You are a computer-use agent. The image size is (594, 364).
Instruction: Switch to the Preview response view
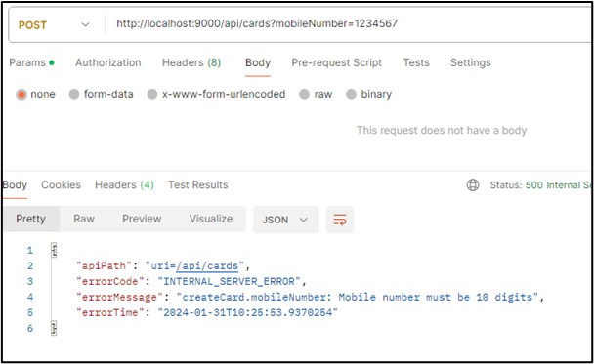pyautogui.click(x=142, y=219)
